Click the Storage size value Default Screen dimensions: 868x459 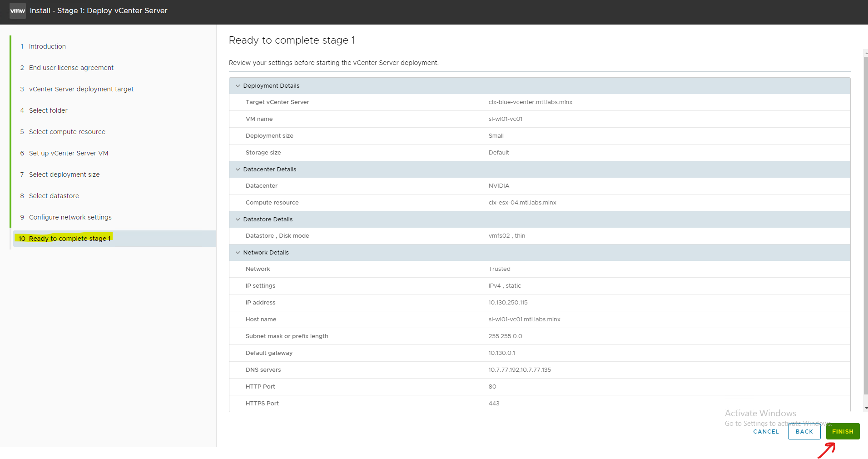(499, 153)
